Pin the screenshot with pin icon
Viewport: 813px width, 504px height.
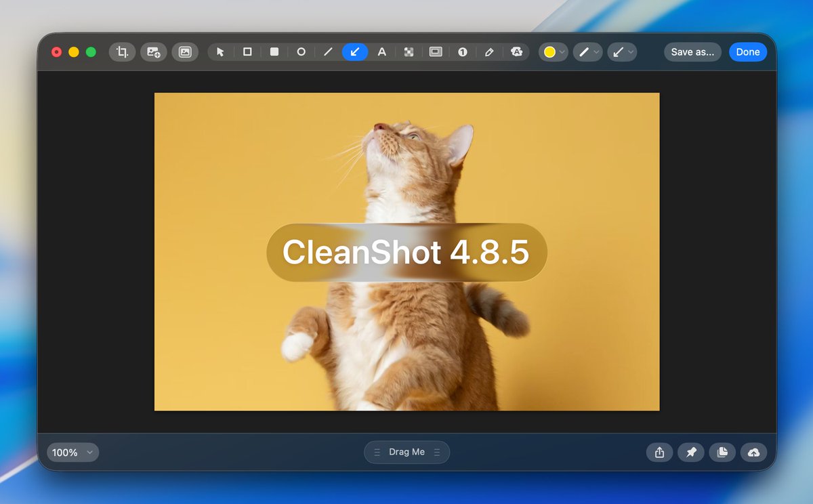[x=690, y=453]
